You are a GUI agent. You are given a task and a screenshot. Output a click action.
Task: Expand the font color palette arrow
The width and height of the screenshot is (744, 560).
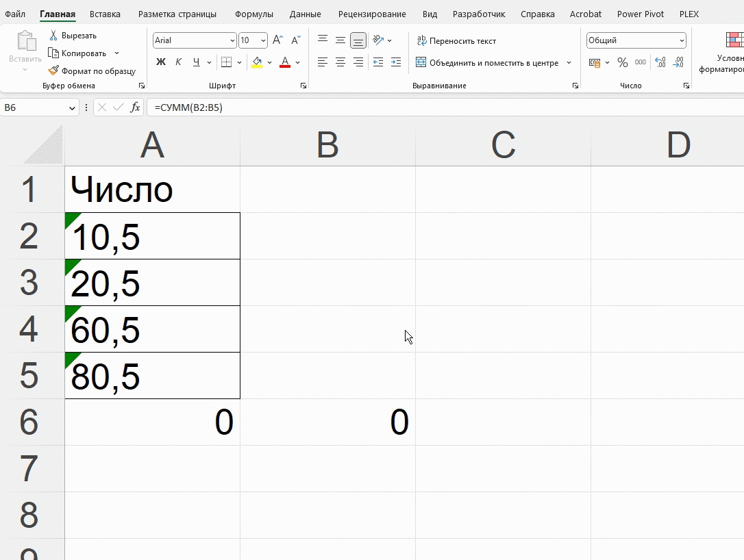297,62
